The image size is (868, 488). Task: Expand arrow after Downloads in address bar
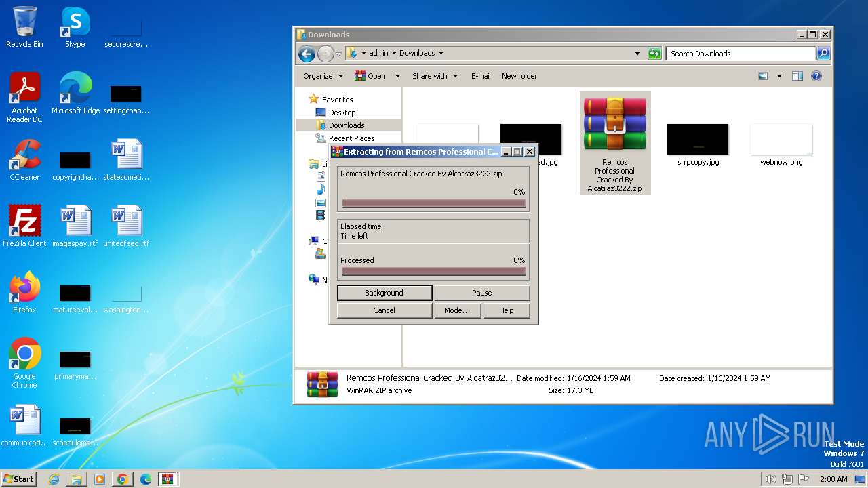[441, 53]
